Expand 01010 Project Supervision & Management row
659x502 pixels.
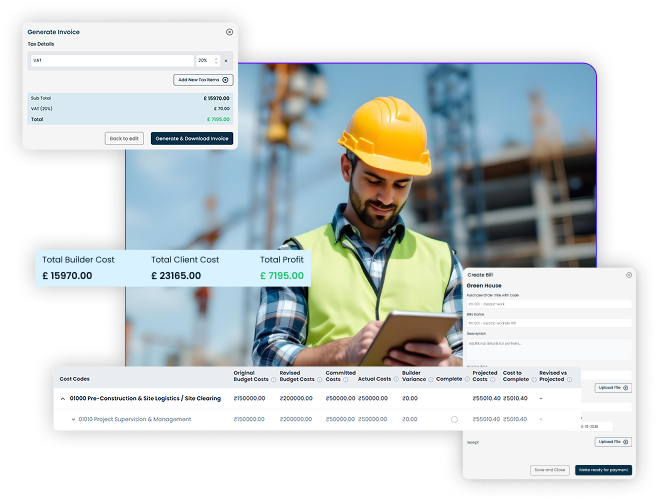[73, 419]
